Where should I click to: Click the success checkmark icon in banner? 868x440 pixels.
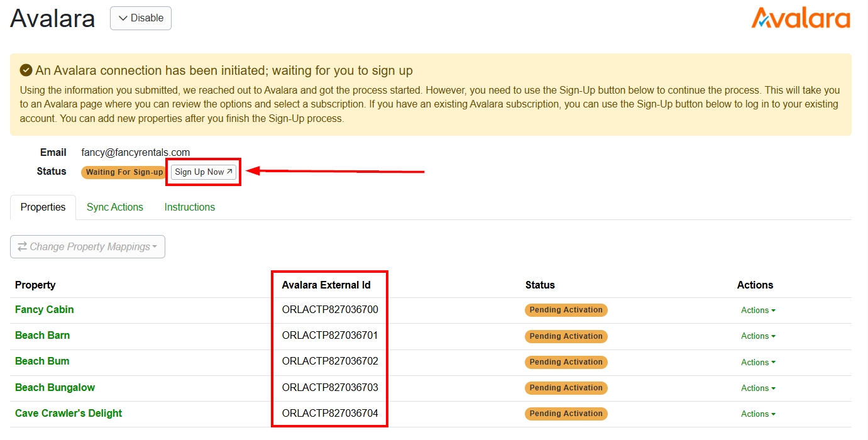pos(26,70)
